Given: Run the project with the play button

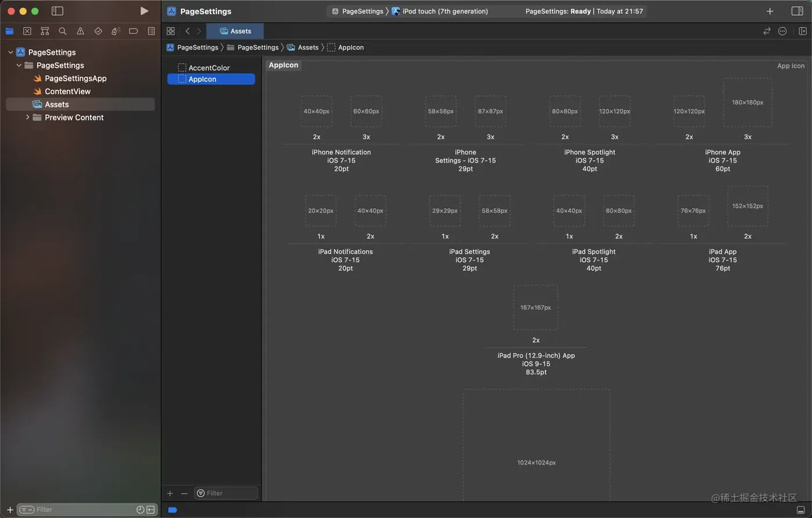Looking at the screenshot, I should pos(144,11).
